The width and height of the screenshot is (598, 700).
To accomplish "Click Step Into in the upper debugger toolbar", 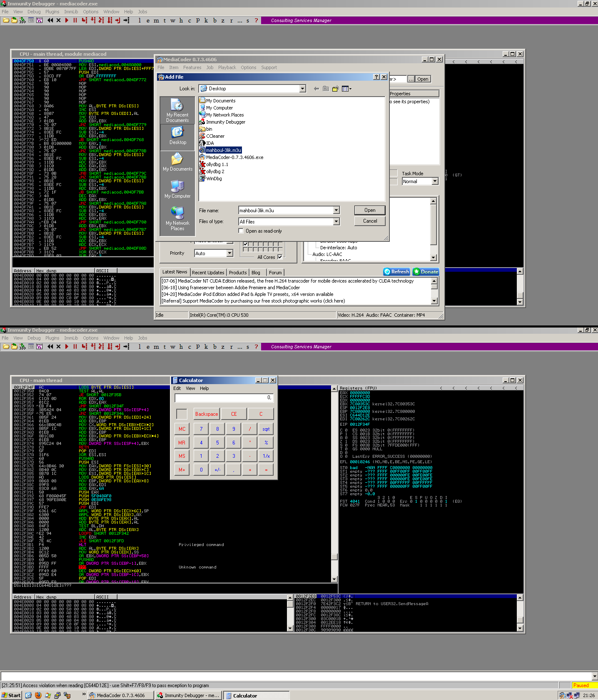I will [x=85, y=20].
